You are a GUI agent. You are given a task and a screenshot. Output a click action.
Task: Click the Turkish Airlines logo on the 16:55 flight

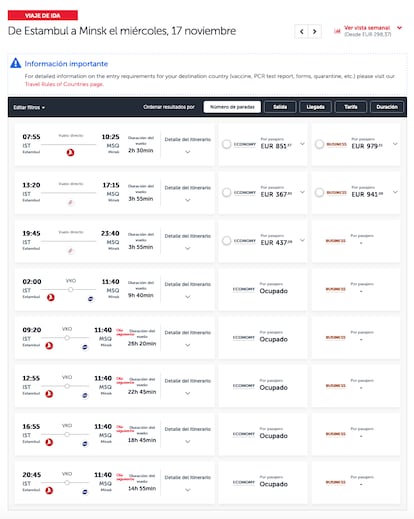click(x=49, y=442)
